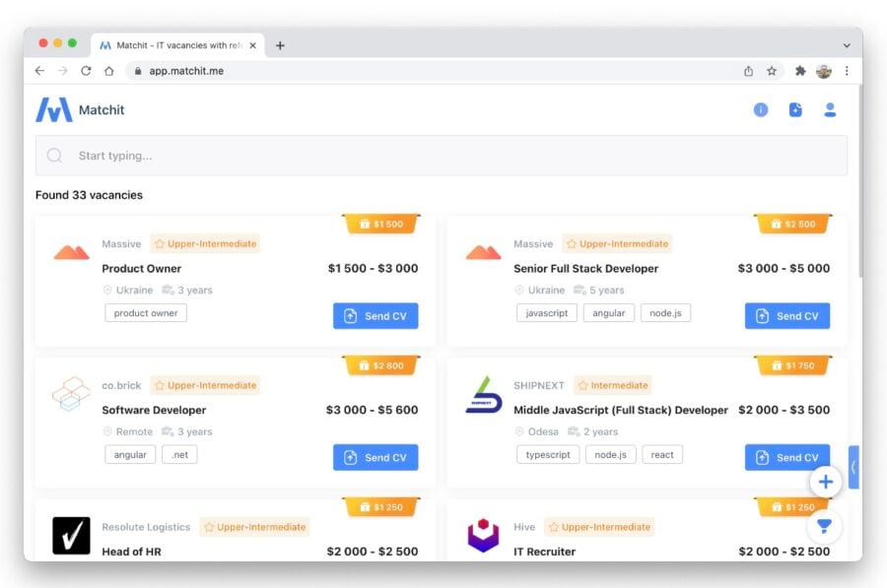
Task: Select the .net tag
Action: coord(180,455)
